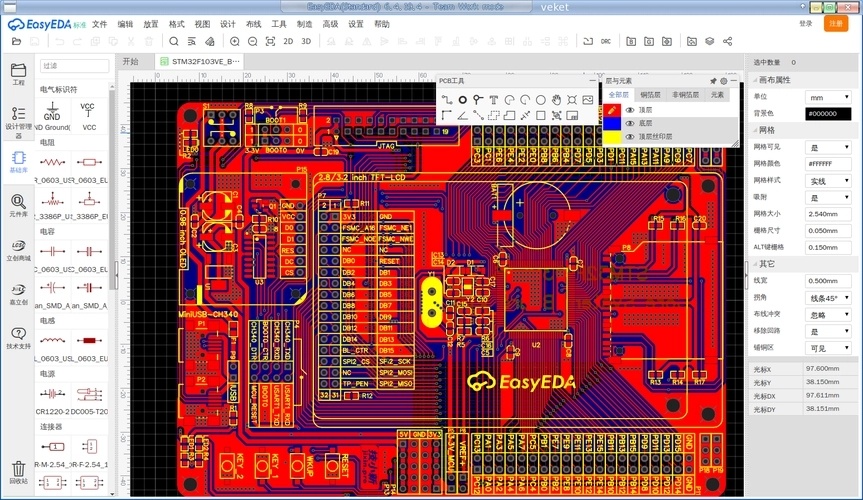The image size is (863, 500).
Task: Open the 元件库 library search sidebar
Action: coord(18,205)
